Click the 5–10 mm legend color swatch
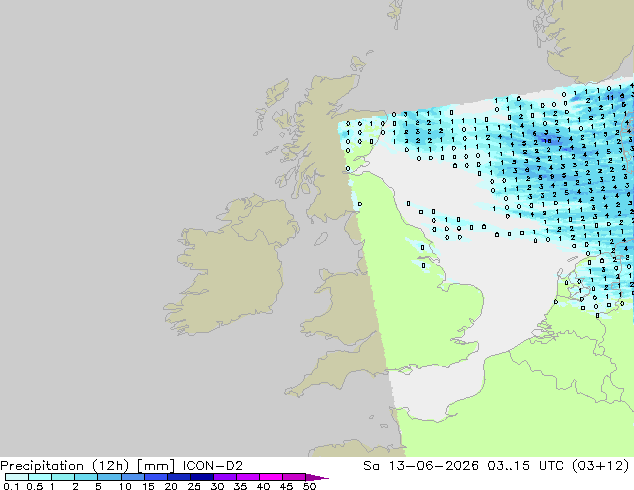 (109, 477)
